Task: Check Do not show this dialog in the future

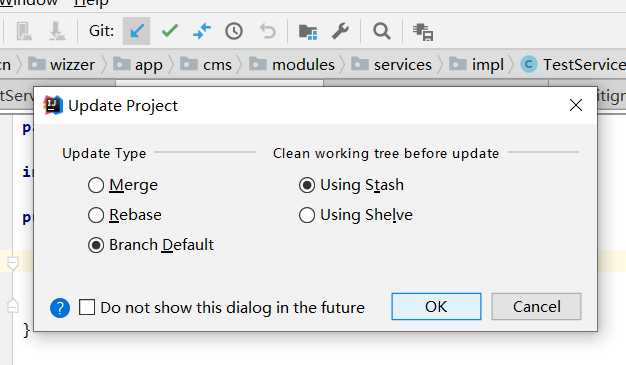Action: tap(222, 308)
